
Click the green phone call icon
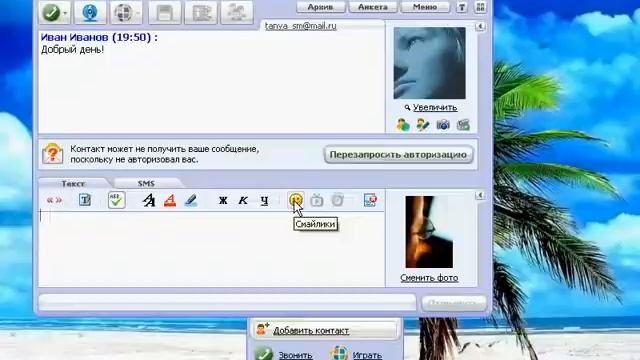[x=51, y=12]
